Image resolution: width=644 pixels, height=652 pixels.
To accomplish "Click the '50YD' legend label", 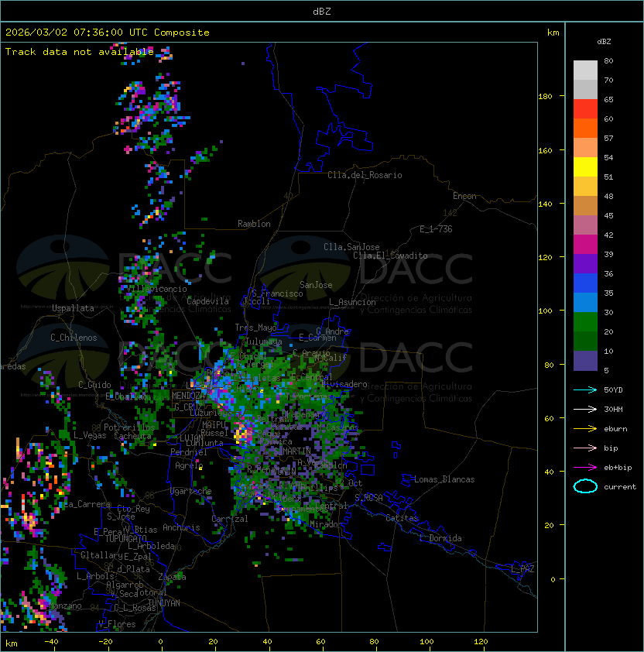I will [613, 389].
